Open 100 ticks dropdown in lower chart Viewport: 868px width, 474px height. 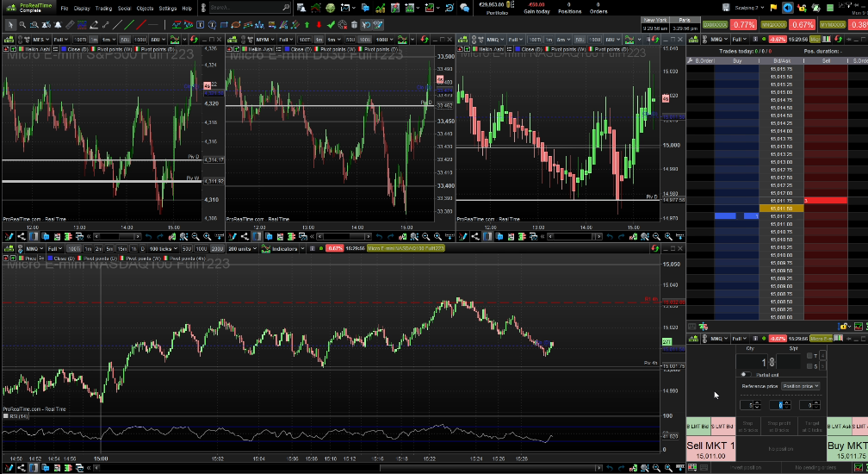point(164,248)
